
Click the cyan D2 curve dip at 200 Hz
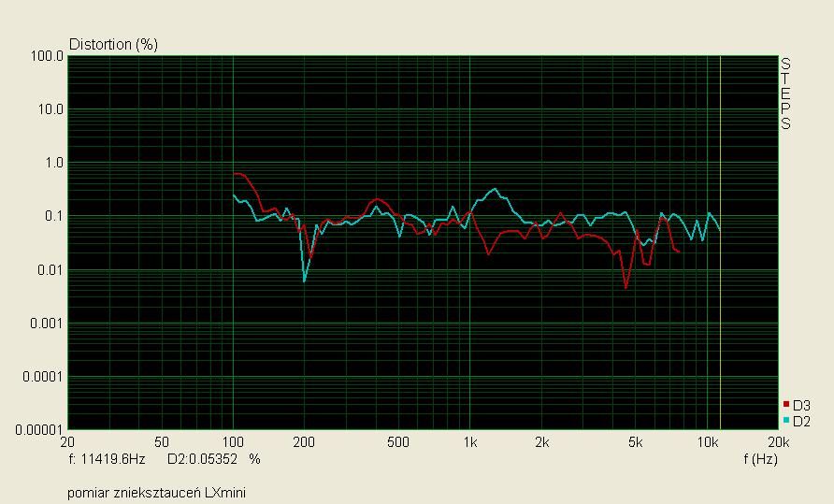tap(304, 280)
